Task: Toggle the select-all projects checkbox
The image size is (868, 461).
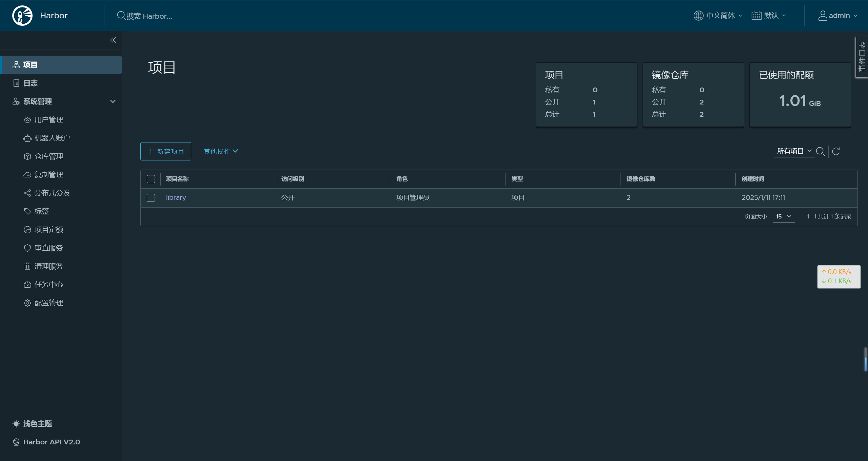Action: (151, 179)
